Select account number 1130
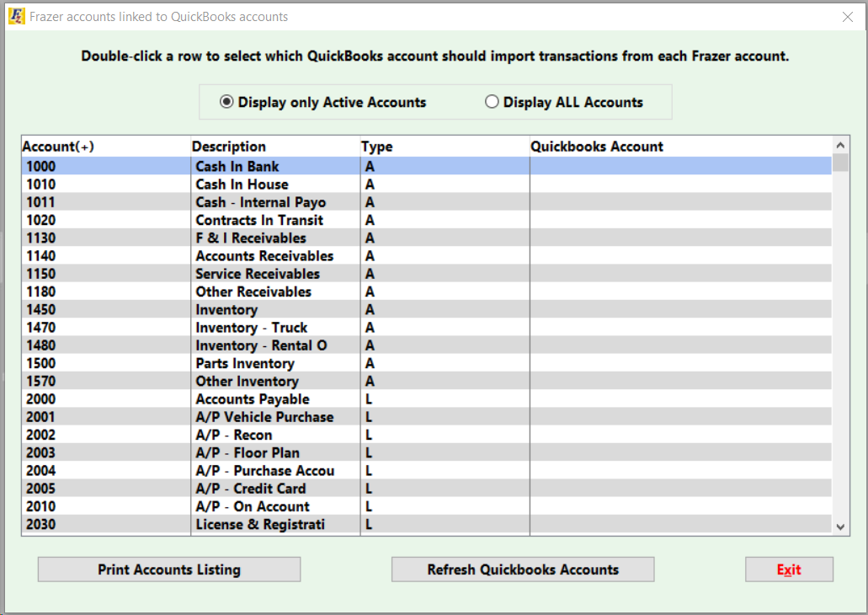The image size is (868, 615). pos(41,238)
